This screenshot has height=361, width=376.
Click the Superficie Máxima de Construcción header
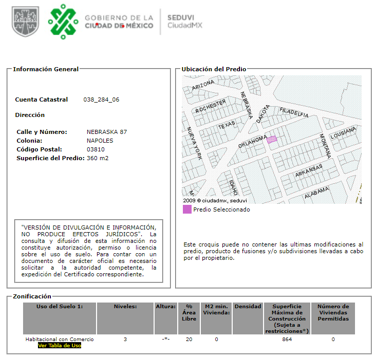(287, 318)
